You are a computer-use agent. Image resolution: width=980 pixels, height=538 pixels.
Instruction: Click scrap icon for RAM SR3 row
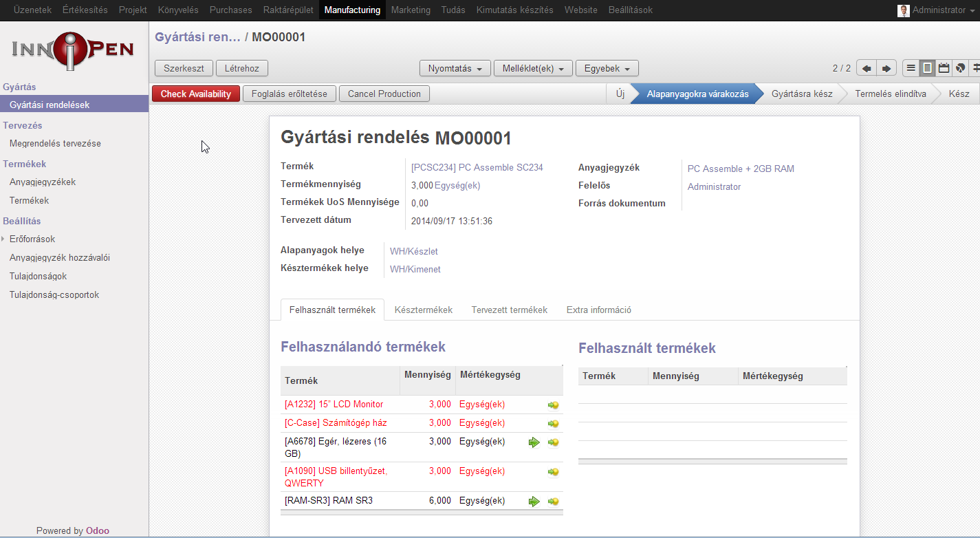coord(553,502)
